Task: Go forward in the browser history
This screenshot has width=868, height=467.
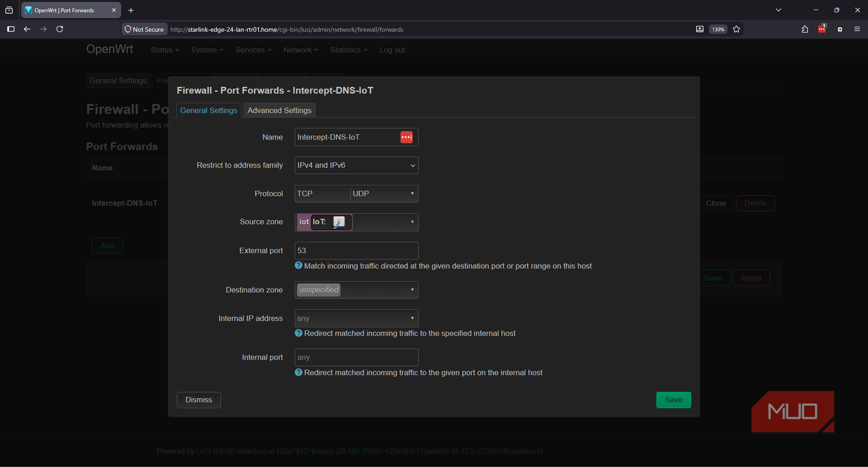Action: click(x=43, y=29)
